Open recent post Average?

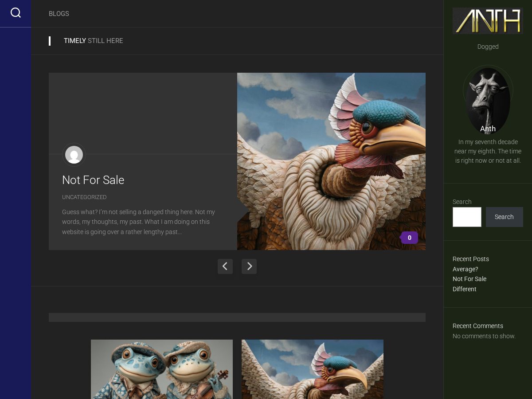point(465,269)
